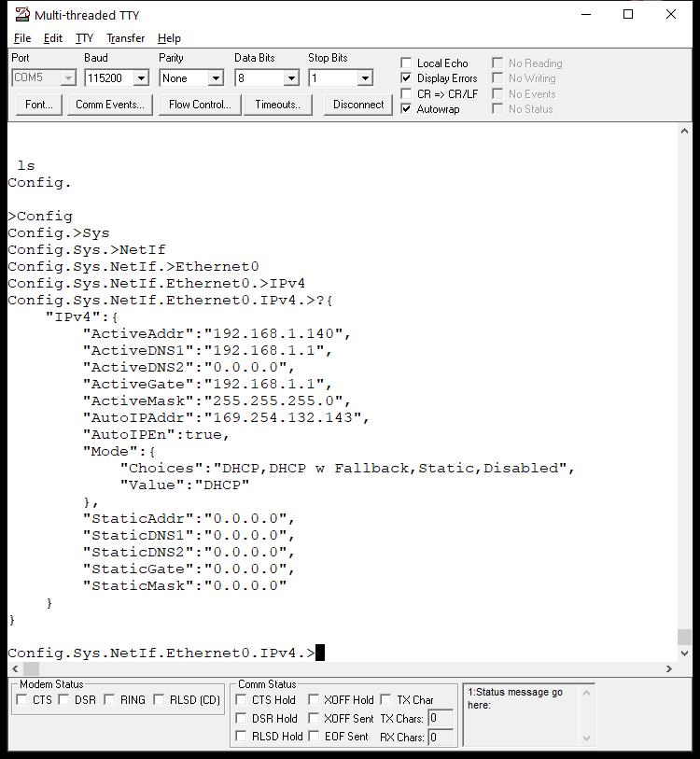
Task: Click the horizontal scrollbar left arrow
Action: coord(15,668)
